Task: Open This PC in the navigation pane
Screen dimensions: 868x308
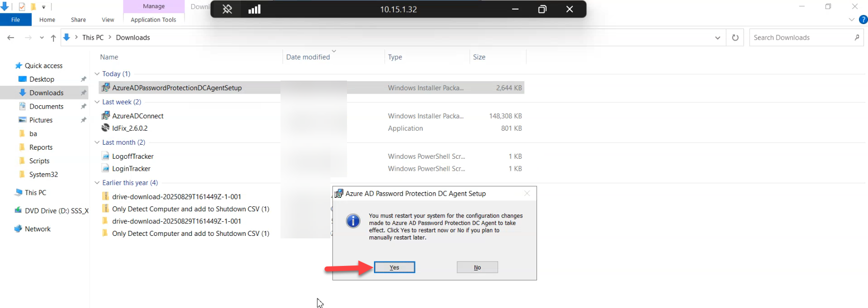Action: (x=35, y=192)
